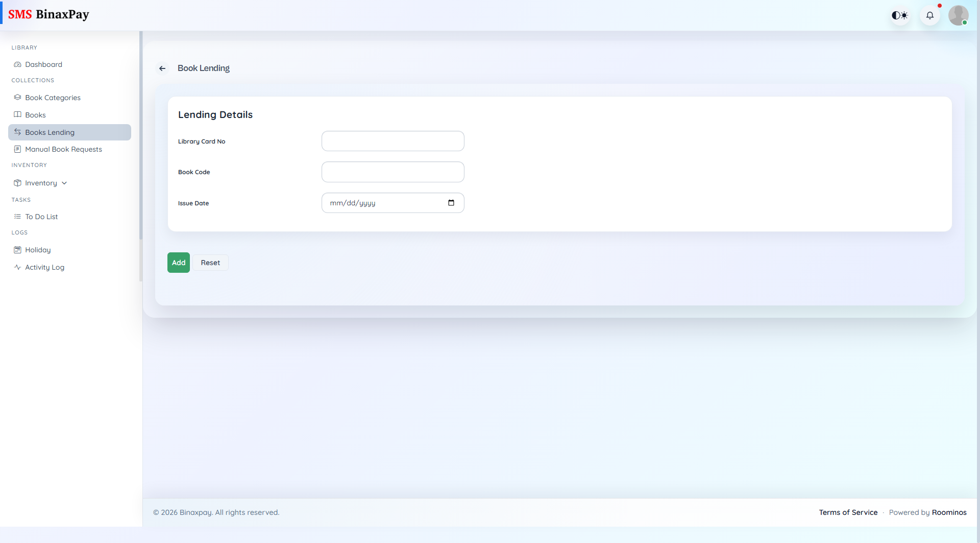Select the Dashboard icon in the sidebar
980x543 pixels.
click(17, 64)
